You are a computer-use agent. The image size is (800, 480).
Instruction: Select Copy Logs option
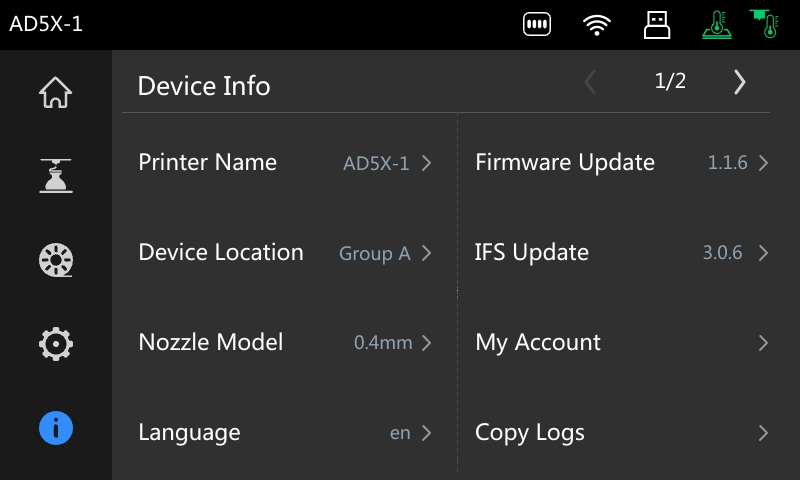pos(621,433)
